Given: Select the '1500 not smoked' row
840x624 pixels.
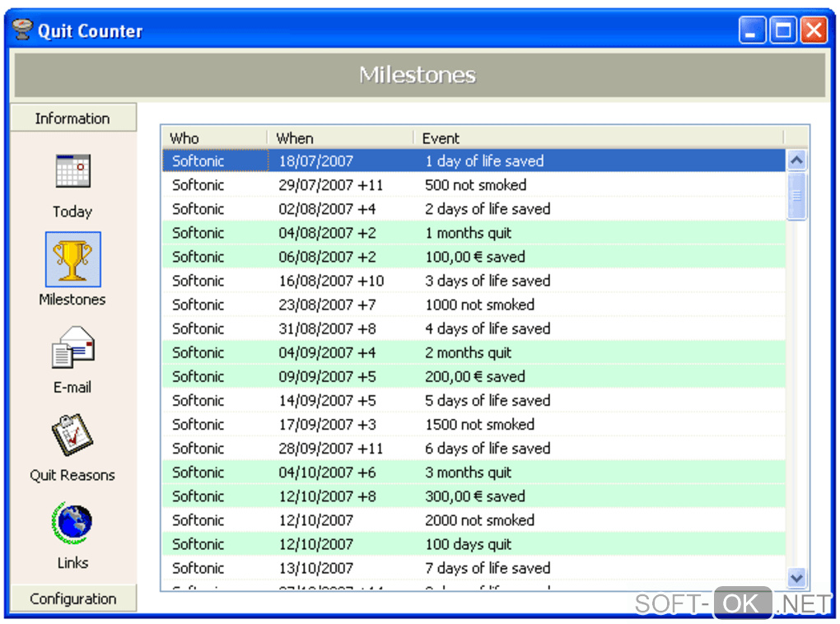Looking at the screenshot, I should [x=474, y=424].
